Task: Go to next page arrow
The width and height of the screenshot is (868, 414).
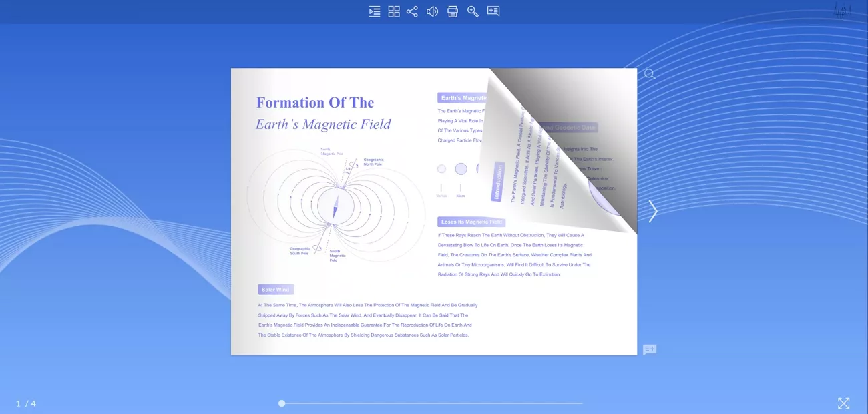Action: (x=653, y=212)
